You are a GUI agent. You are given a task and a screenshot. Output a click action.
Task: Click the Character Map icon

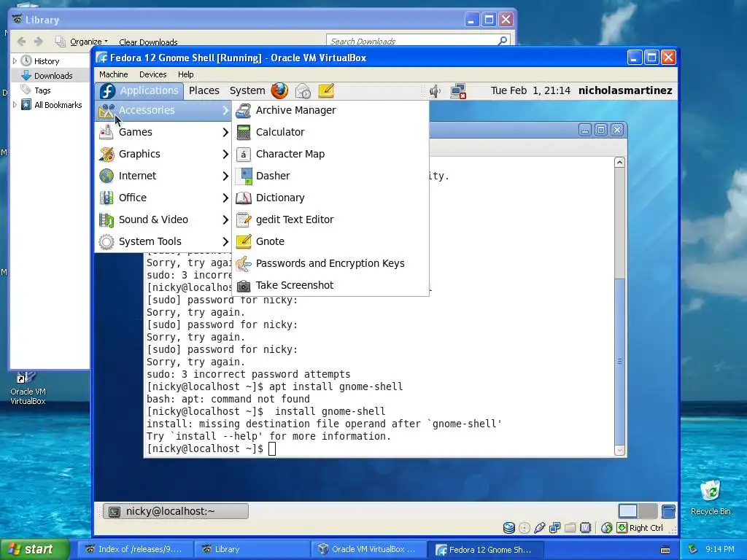point(244,155)
